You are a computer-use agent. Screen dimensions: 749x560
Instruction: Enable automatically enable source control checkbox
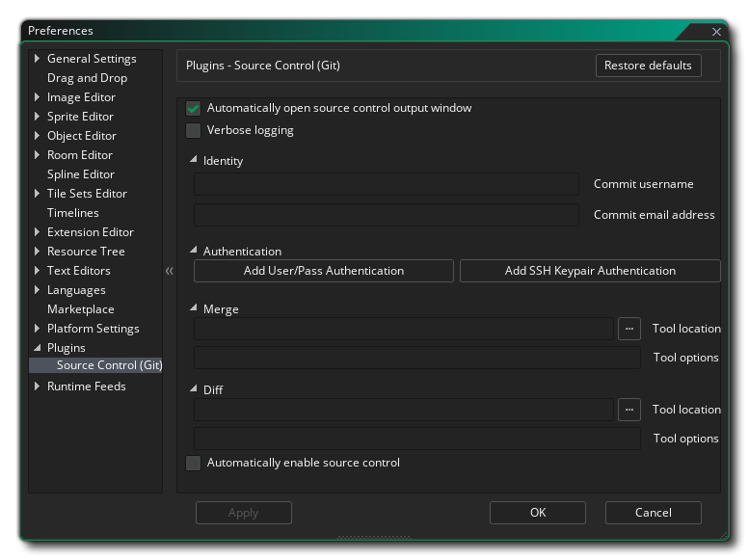[x=194, y=464]
